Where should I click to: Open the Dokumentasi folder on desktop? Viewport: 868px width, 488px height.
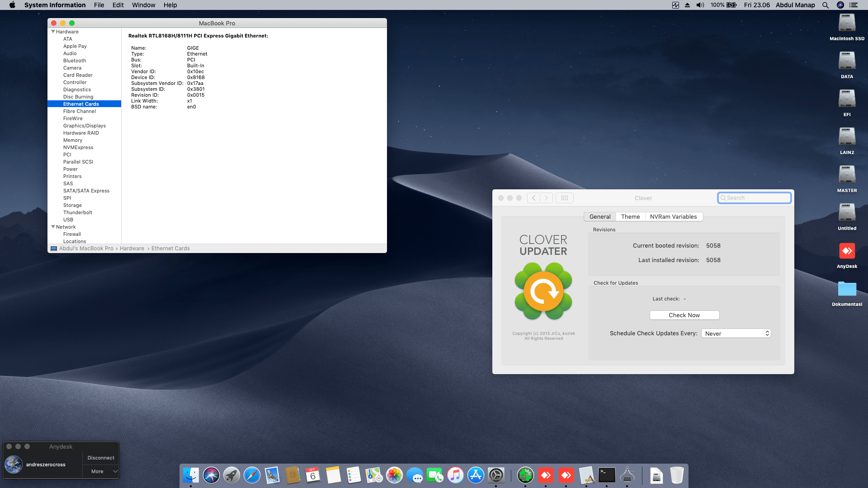(x=847, y=289)
